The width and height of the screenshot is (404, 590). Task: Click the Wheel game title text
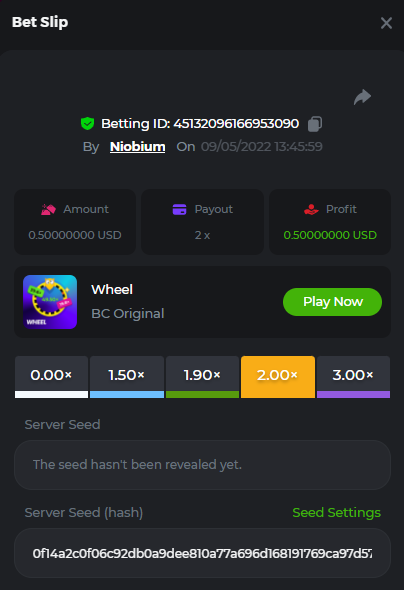pos(112,289)
